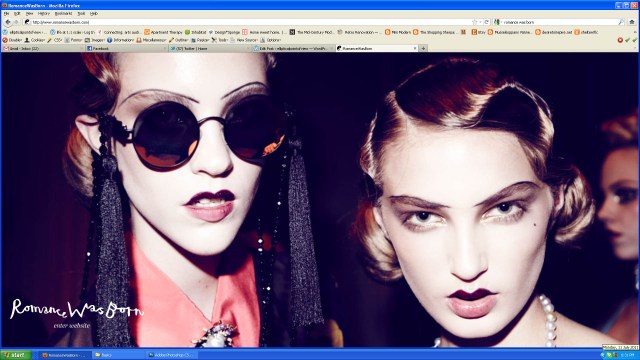Click the search box containing romance was born

pos(559,22)
